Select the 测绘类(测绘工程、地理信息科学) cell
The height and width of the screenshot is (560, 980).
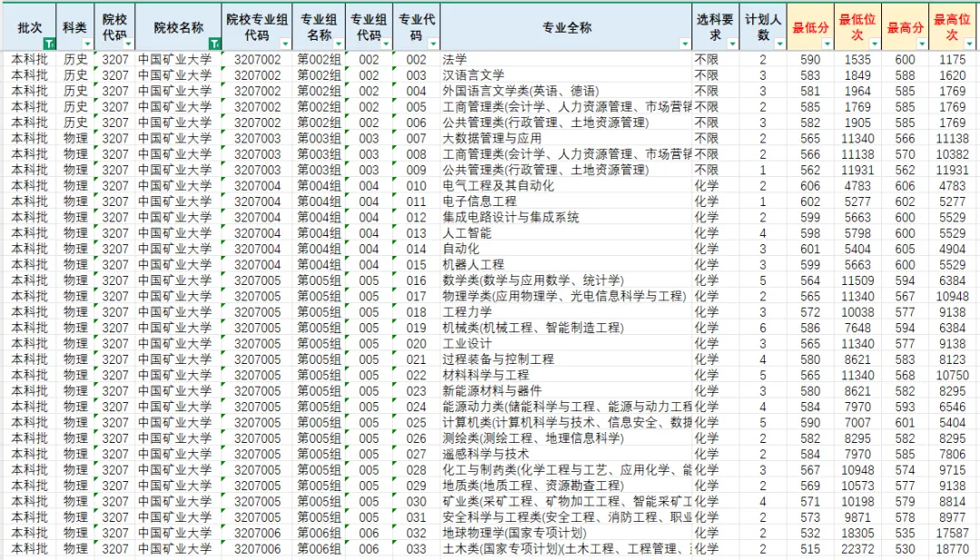(x=566, y=438)
